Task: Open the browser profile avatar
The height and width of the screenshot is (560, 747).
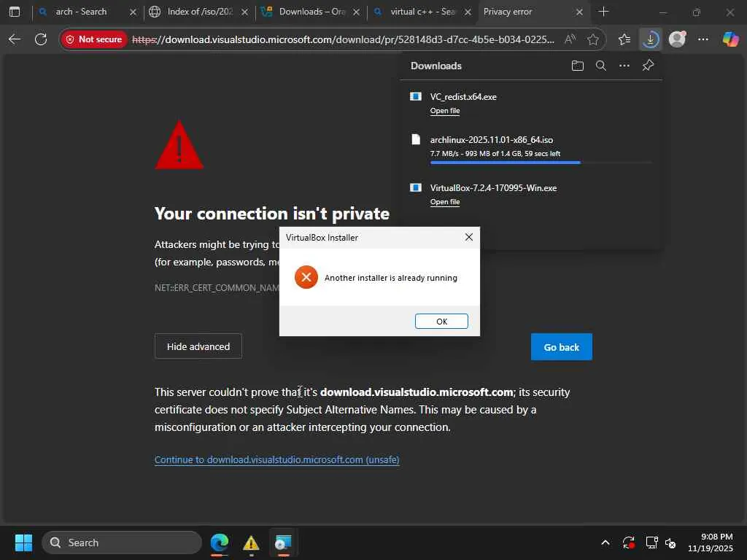Action: click(677, 39)
